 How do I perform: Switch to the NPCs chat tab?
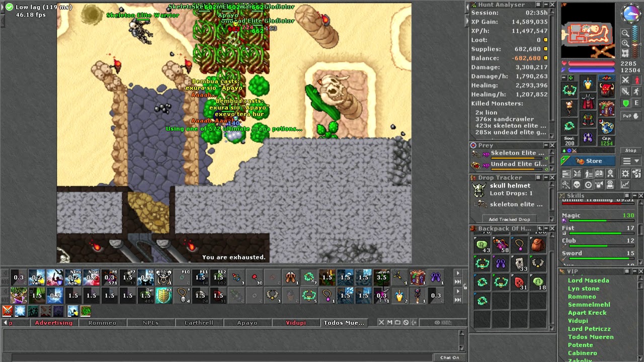pyautogui.click(x=150, y=323)
